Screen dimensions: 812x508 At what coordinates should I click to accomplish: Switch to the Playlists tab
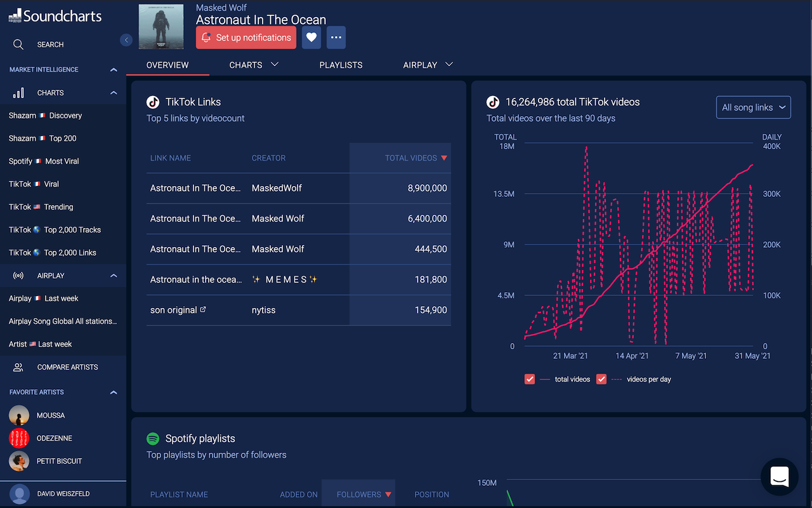point(341,65)
